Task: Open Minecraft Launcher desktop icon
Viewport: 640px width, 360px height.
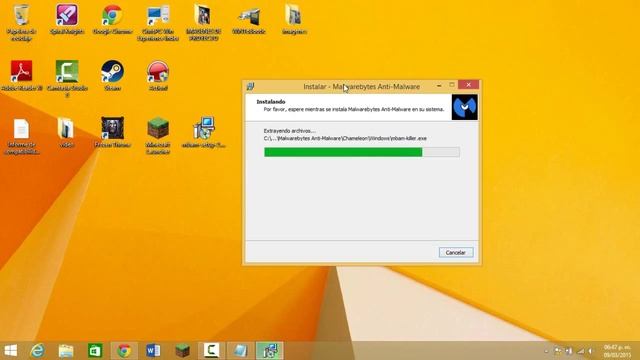Action: click(x=158, y=136)
